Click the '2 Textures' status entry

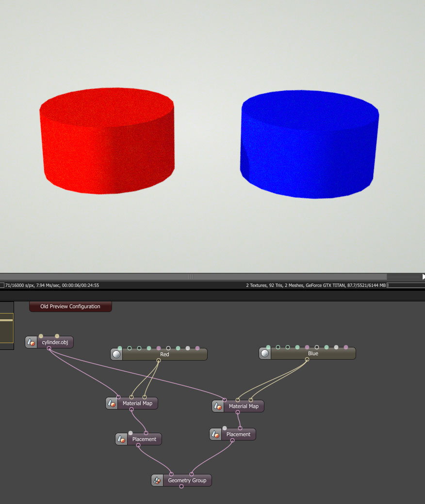[x=257, y=285]
